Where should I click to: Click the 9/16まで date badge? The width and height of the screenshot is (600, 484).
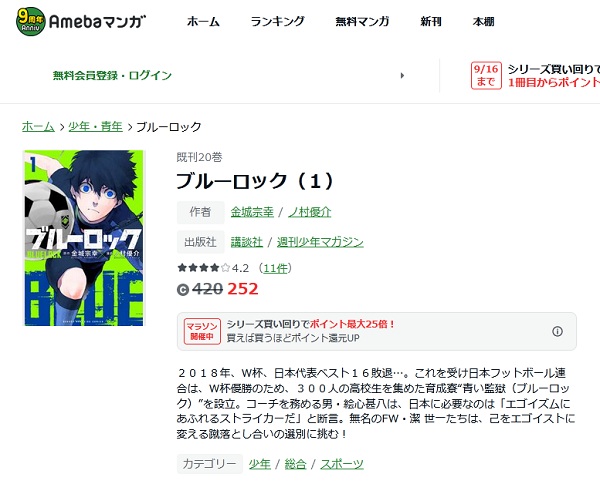[486, 75]
